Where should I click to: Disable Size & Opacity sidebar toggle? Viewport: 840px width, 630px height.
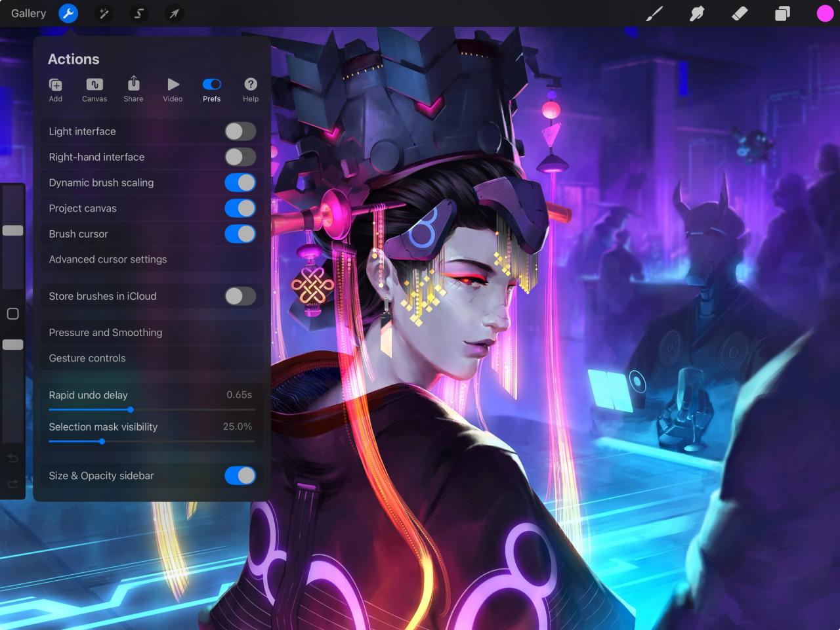tap(240, 476)
